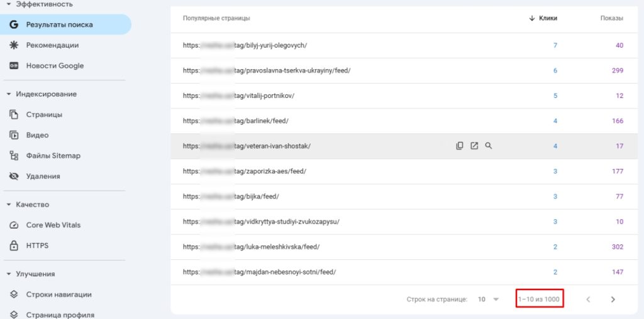644x319 pixels.
Task: Open Страницы indexing report
Action: pyautogui.click(x=44, y=115)
